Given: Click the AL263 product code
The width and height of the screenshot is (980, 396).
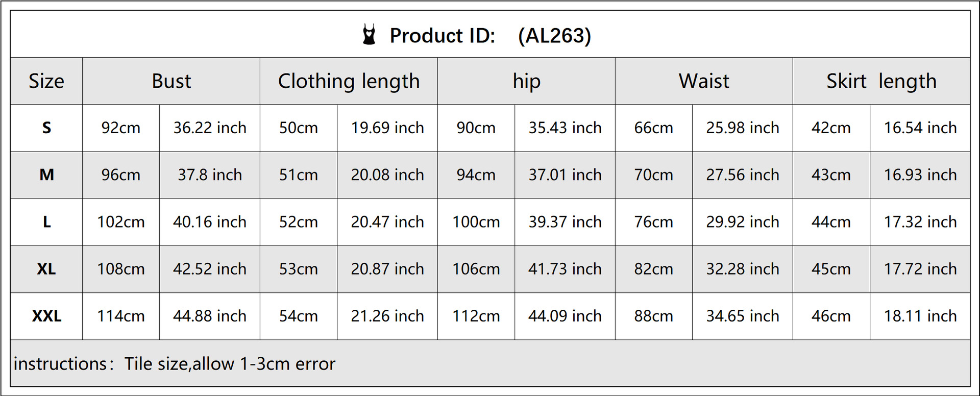Looking at the screenshot, I should 554,36.
